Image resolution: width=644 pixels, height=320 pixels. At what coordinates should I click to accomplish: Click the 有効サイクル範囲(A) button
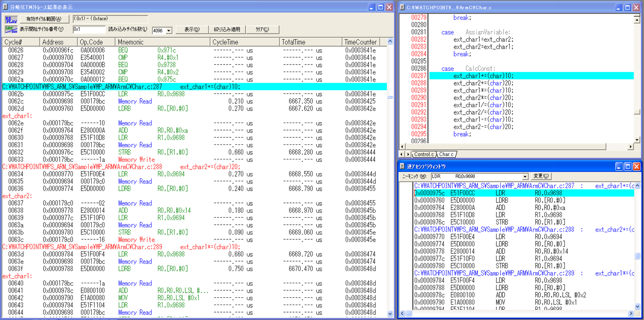point(44,19)
